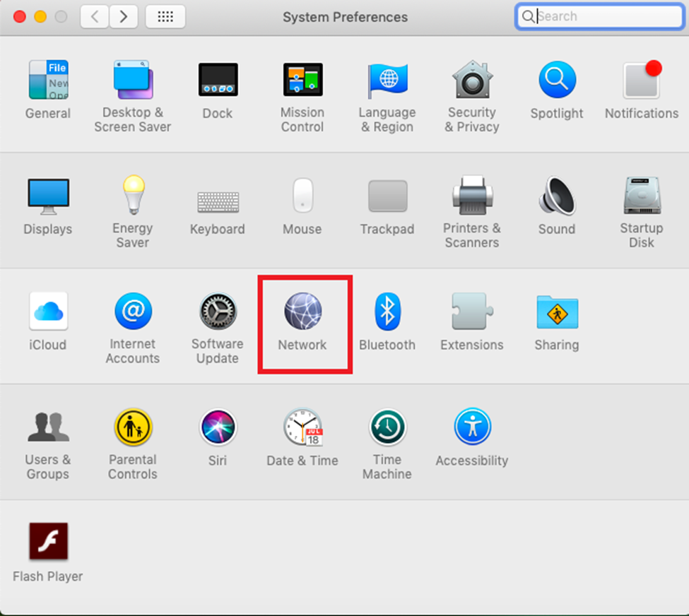Open Parental Controls pane
689x616 pixels.
pos(132,428)
